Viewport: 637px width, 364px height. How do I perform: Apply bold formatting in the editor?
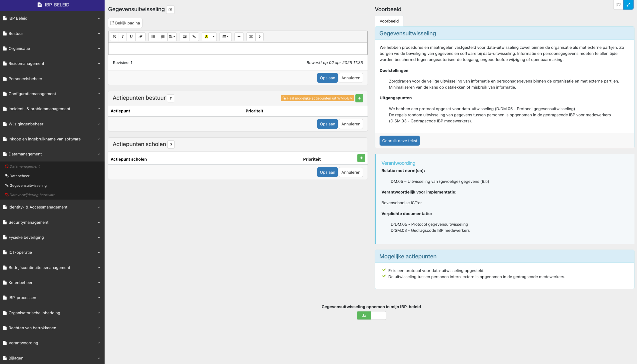[114, 37]
